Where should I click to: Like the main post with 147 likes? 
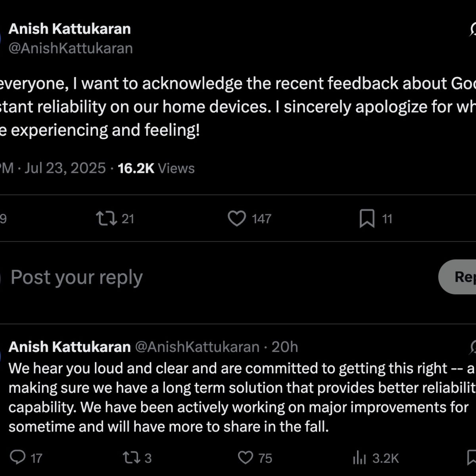click(237, 219)
